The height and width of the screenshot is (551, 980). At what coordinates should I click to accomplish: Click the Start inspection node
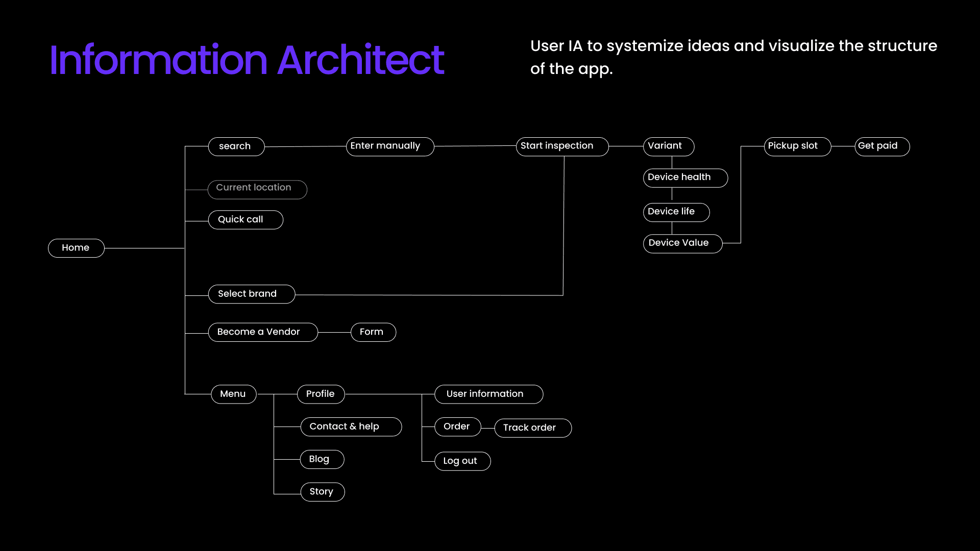coord(561,146)
